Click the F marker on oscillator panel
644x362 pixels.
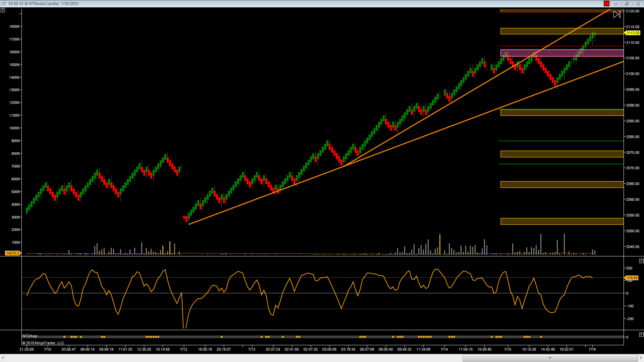[641, 261]
